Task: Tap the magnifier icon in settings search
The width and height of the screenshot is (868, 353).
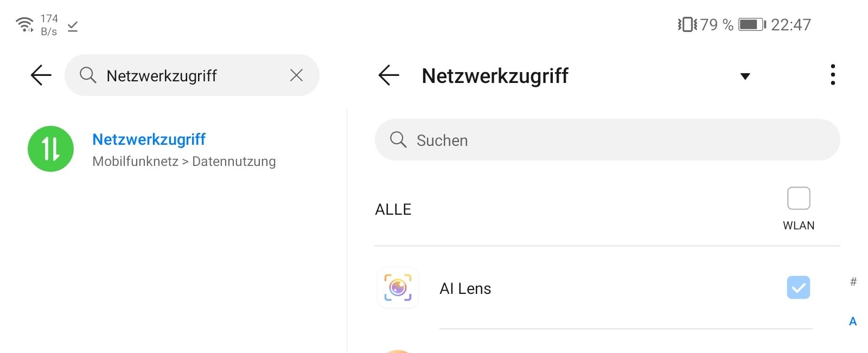Action: pyautogui.click(x=88, y=75)
